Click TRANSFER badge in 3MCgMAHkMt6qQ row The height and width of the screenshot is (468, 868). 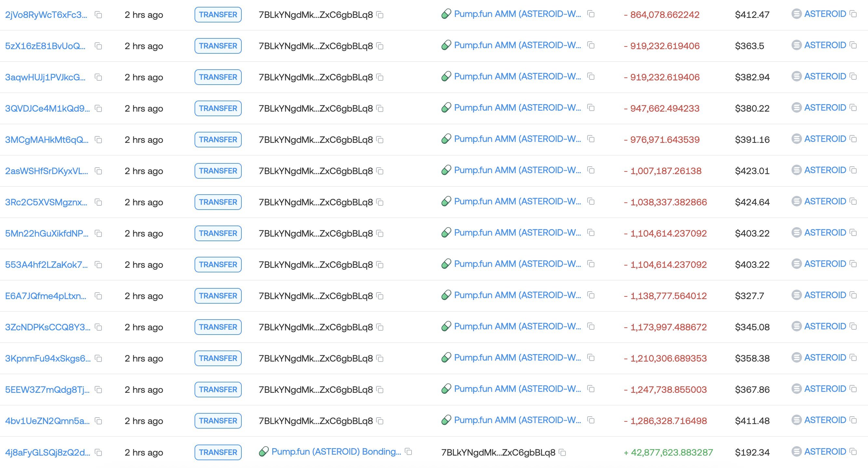tap(218, 140)
